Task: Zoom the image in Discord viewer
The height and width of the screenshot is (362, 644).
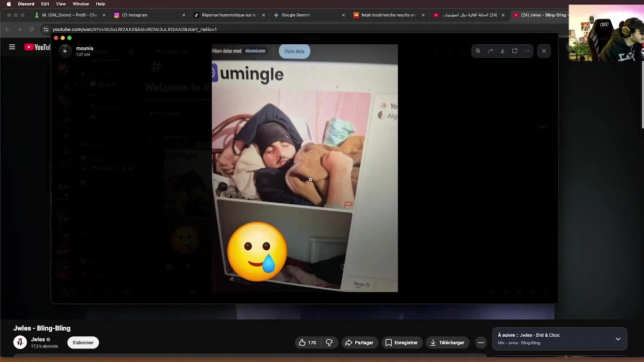Action: [x=478, y=51]
